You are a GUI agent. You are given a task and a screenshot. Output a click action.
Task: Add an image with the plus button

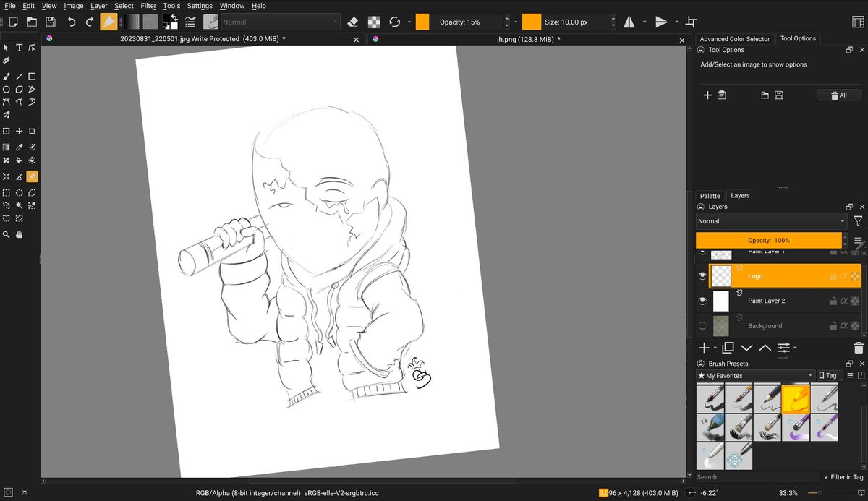coord(707,95)
